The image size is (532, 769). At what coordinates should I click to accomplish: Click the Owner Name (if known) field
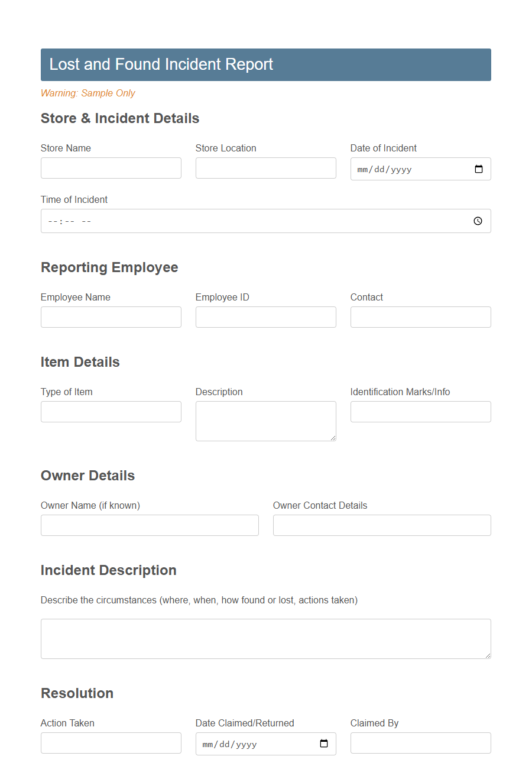tap(149, 525)
